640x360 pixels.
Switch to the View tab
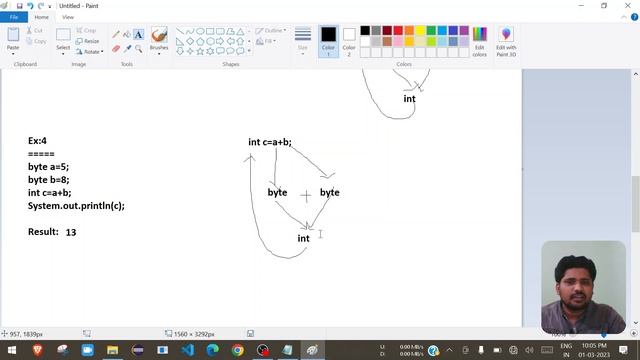click(68, 17)
